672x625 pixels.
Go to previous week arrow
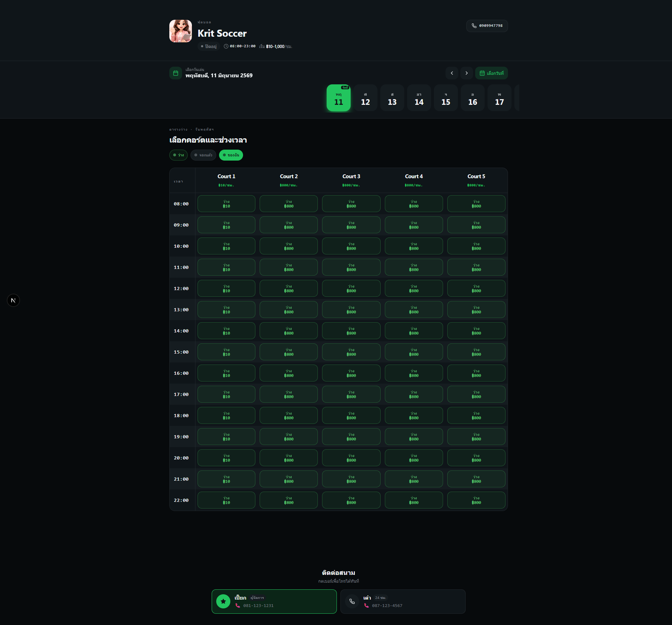coord(452,73)
